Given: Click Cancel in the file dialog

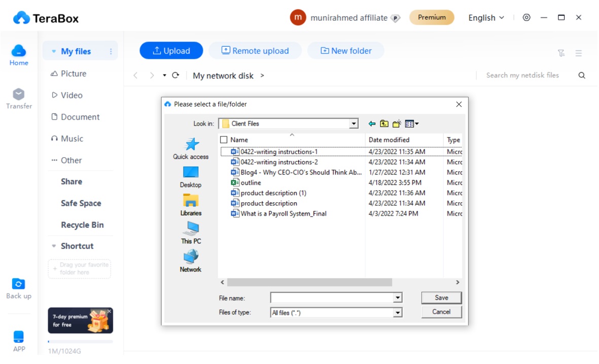Looking at the screenshot, I should click(441, 312).
